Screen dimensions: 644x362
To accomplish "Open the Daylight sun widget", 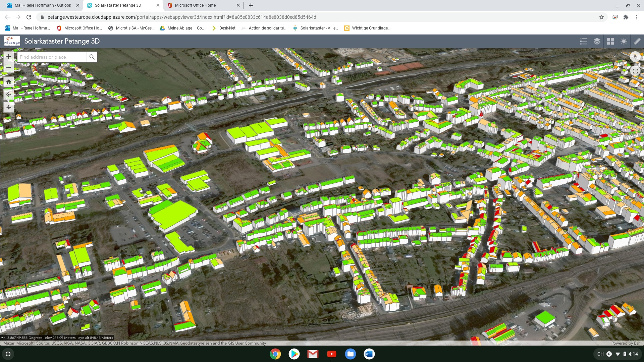I will tap(624, 41).
